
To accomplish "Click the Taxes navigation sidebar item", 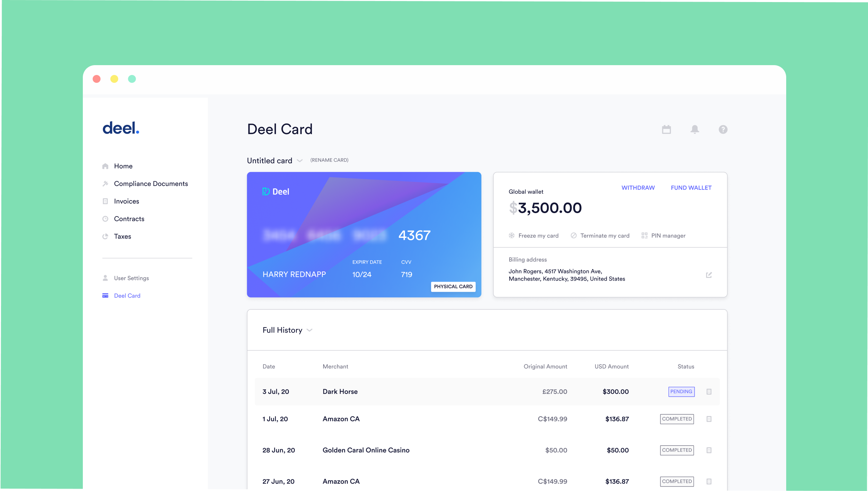I will click(x=122, y=236).
